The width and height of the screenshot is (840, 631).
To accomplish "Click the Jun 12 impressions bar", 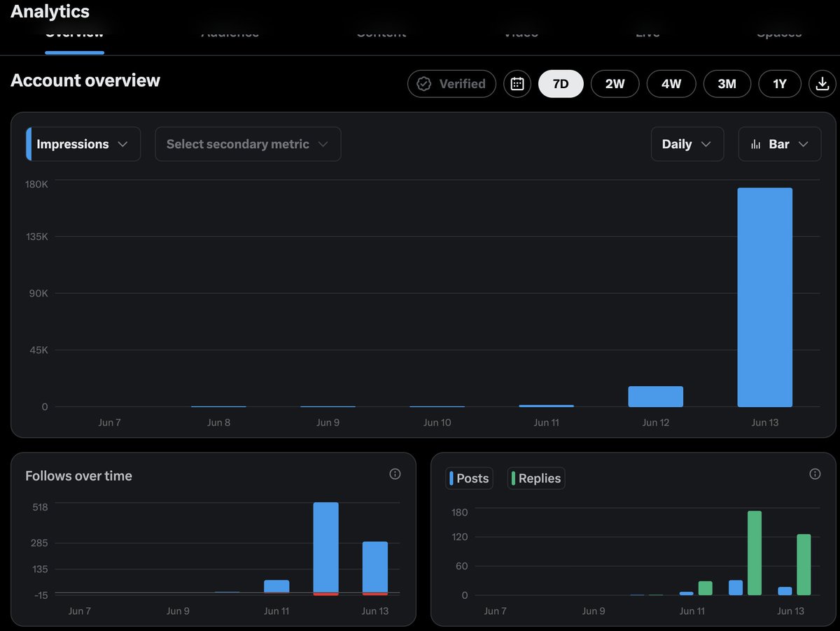I will (x=655, y=397).
